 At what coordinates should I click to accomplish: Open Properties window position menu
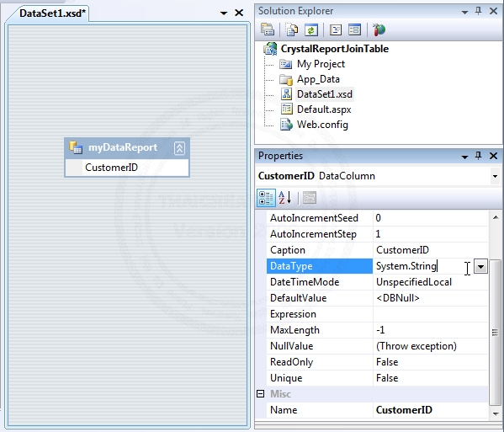tap(464, 157)
